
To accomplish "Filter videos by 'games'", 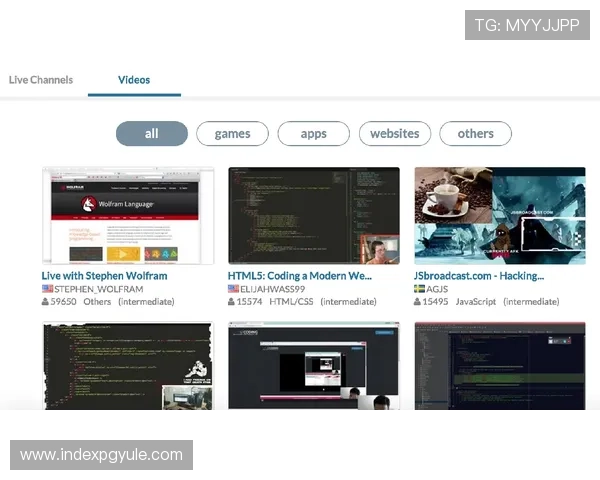I will point(232,134).
